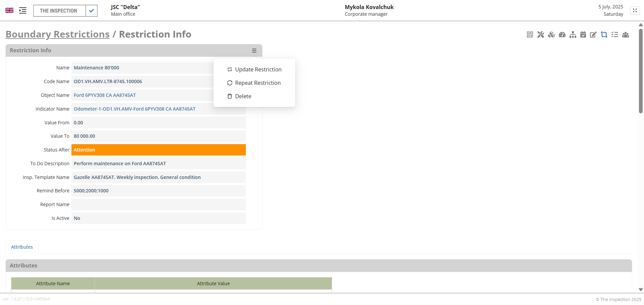Open the Boundary Restrictions breadcrumb link
644x305 pixels.
(x=57, y=34)
